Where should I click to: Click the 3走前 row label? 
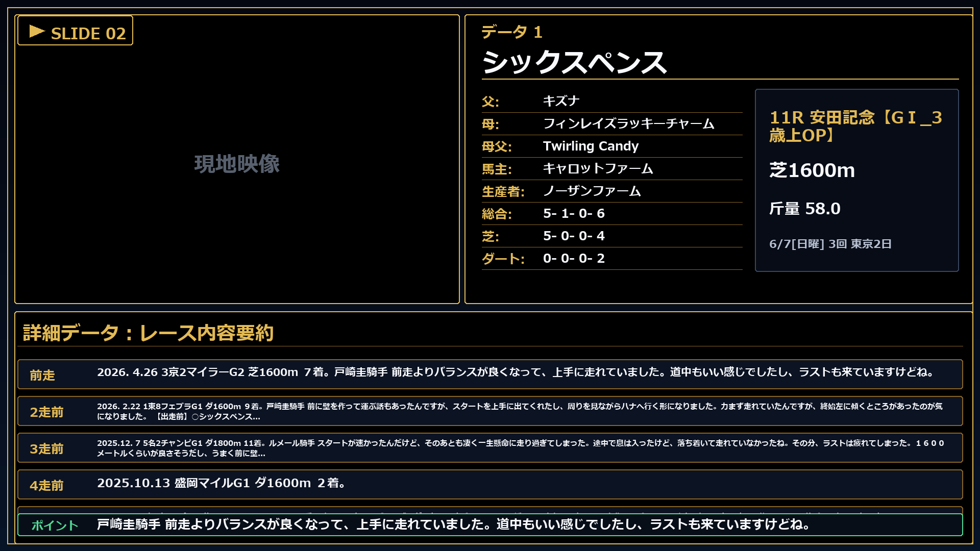coord(46,448)
